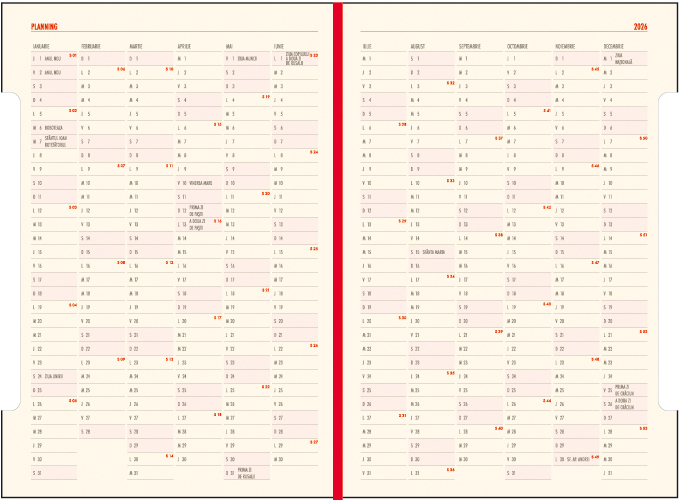
Task: Click the Ziua Muncii entry on May 1
Action: pos(246,59)
